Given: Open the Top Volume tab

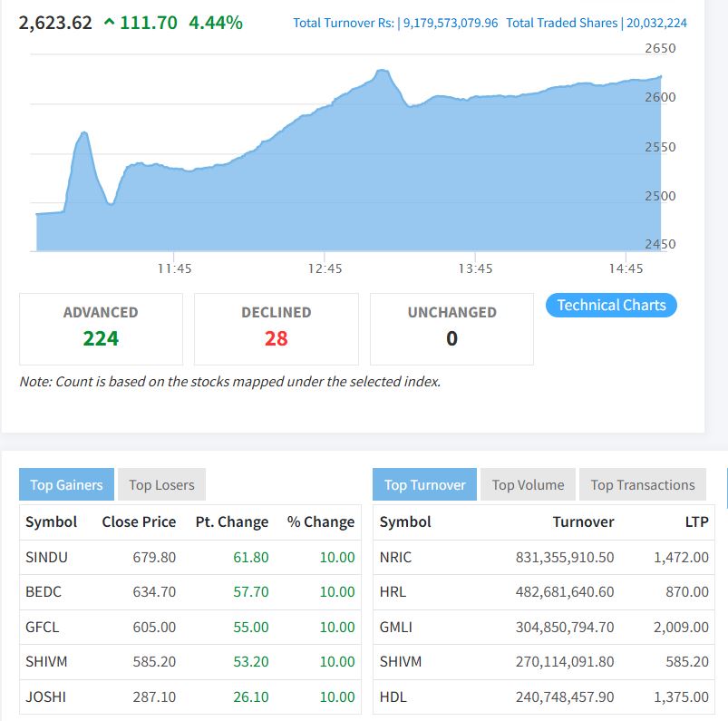Looking at the screenshot, I should tap(528, 485).
